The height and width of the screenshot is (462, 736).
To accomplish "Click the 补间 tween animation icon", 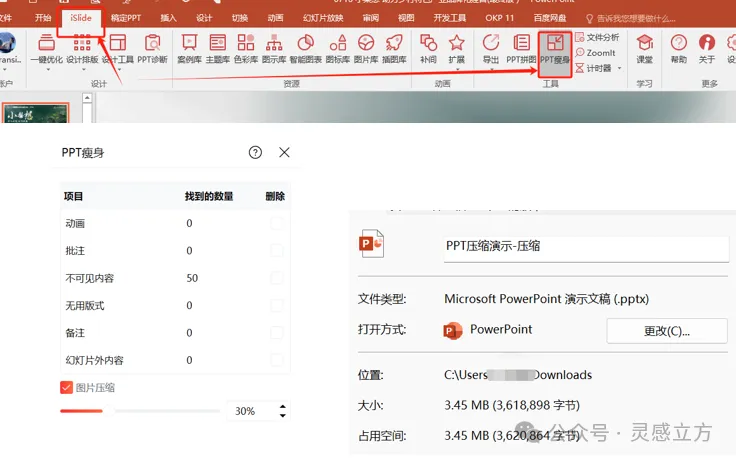I will coord(428,43).
